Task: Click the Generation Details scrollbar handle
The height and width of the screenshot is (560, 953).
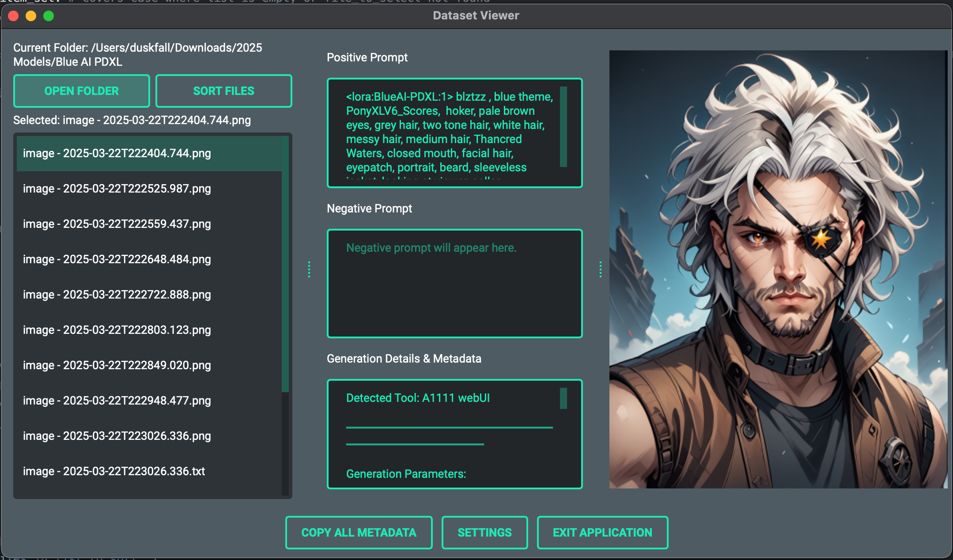Action: 563,398
